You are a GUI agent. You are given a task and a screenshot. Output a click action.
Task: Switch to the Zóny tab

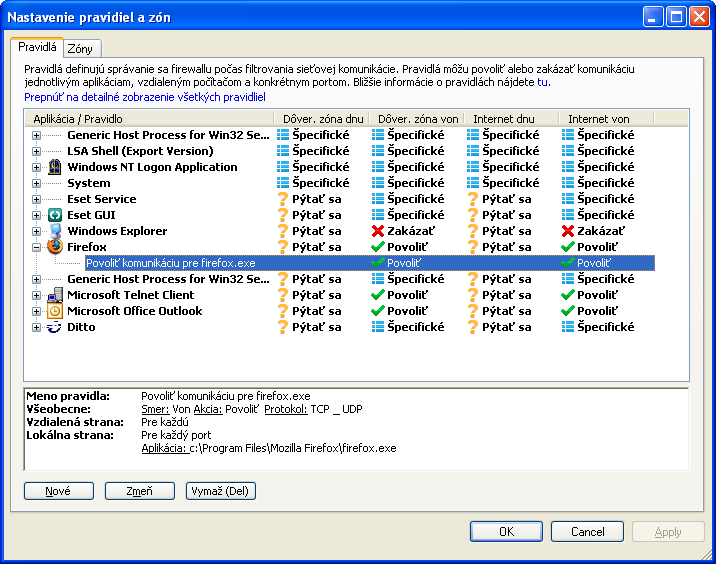point(80,48)
